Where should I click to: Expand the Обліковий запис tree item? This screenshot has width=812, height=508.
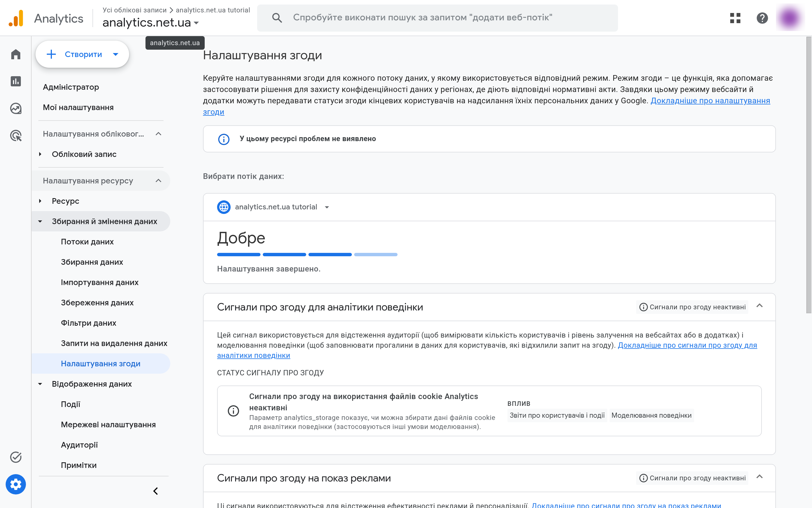[x=40, y=154]
